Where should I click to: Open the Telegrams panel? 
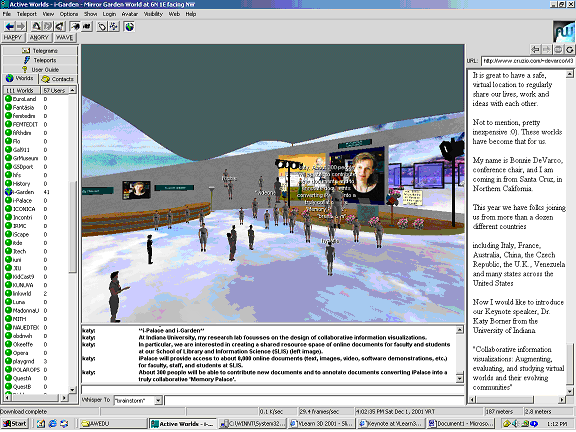[40, 51]
